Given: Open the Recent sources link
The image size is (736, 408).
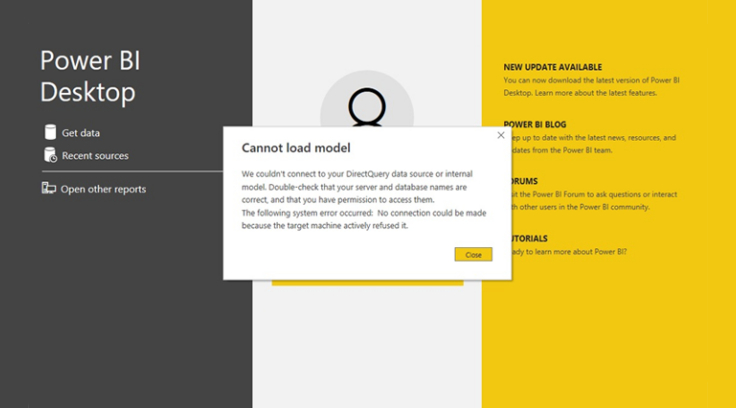Looking at the screenshot, I should point(95,155).
